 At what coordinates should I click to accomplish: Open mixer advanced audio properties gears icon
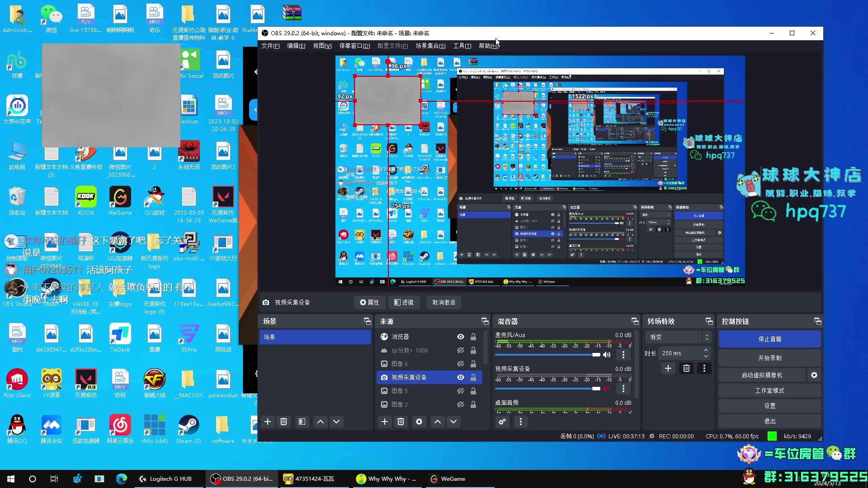click(502, 422)
